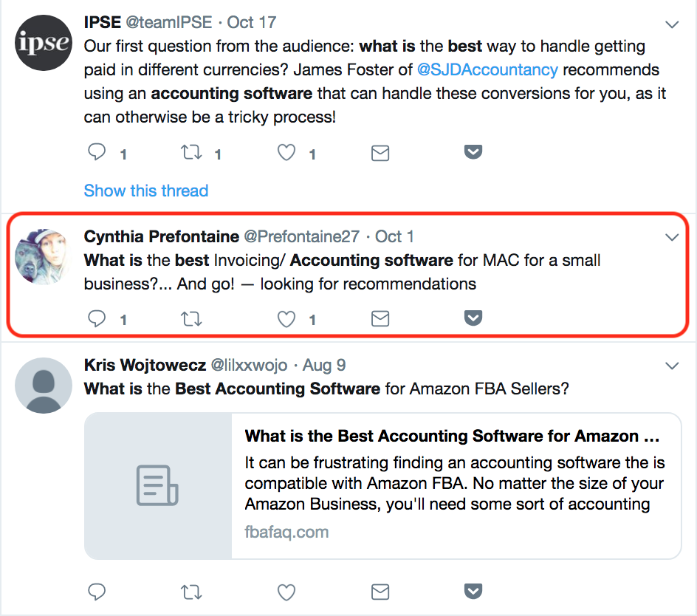The width and height of the screenshot is (697, 616).
Task: Retweet the IPSE currencies tweet
Action: [x=192, y=153]
